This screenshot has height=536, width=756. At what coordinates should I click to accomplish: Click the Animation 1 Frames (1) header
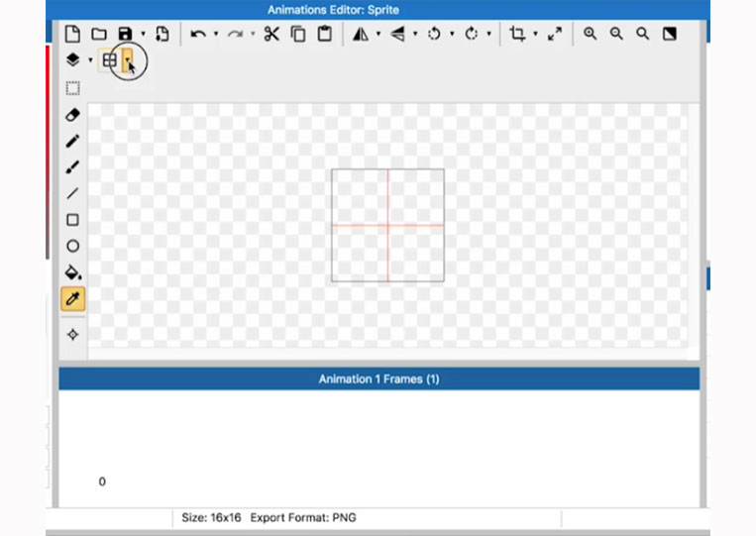(378, 378)
